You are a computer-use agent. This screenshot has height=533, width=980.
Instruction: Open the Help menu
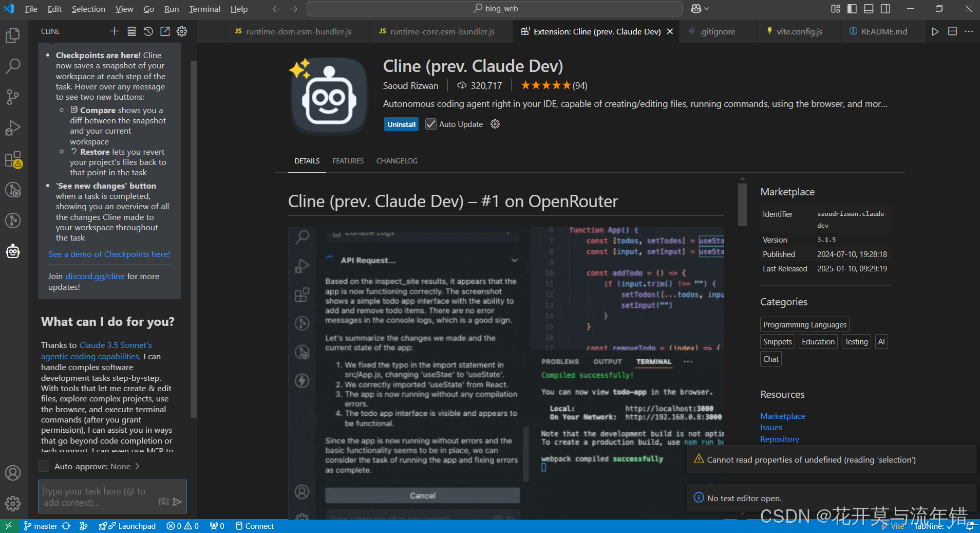[x=239, y=9]
